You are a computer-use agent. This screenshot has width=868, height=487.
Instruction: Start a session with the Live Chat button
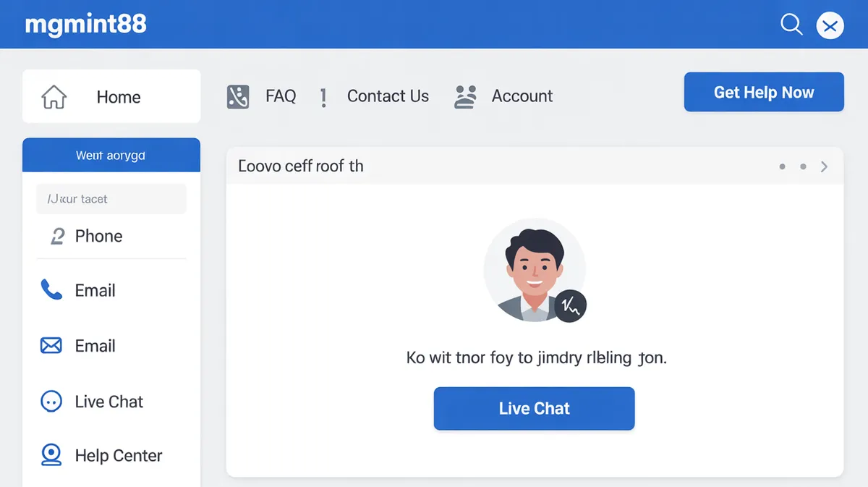(534, 409)
